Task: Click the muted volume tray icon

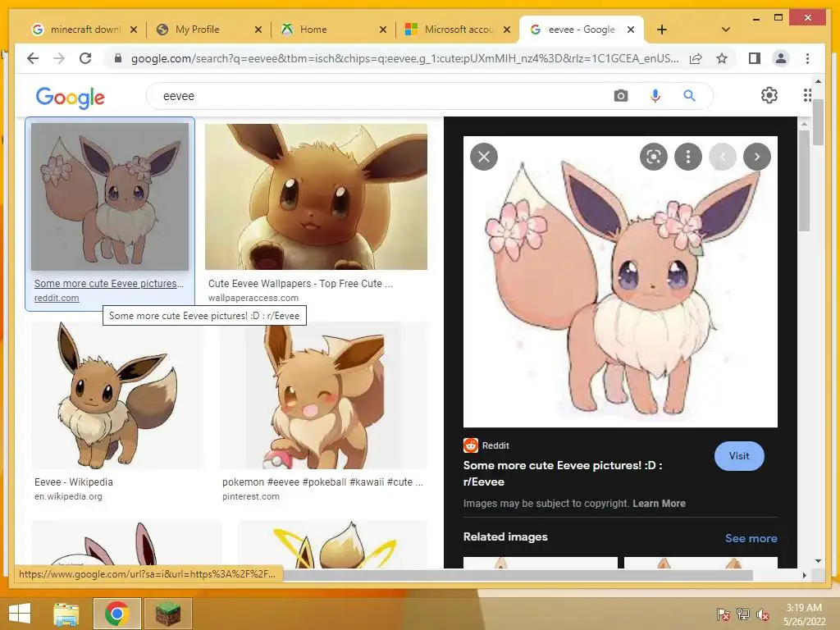Action: [x=762, y=614]
